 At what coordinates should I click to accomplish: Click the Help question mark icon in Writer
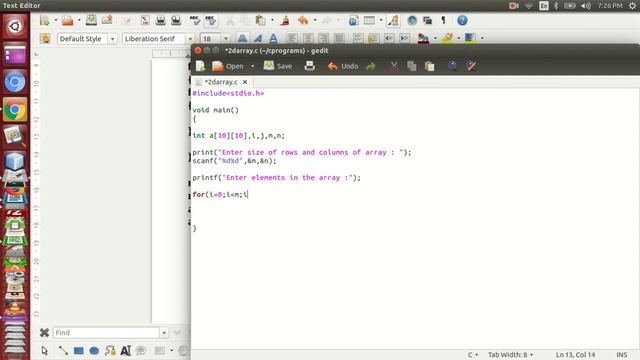point(462,20)
